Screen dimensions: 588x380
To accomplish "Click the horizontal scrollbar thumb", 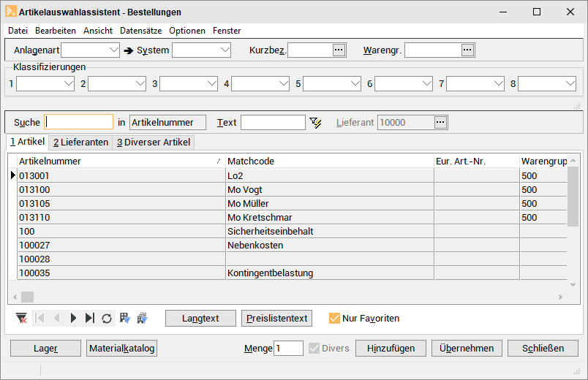I will [x=27, y=297].
